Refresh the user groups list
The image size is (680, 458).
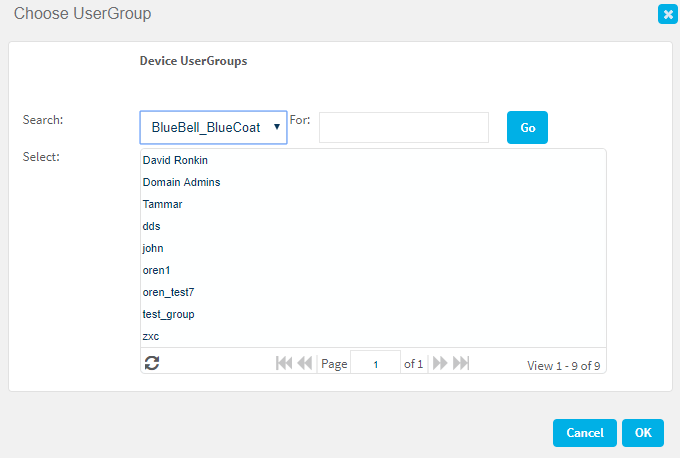pyautogui.click(x=152, y=363)
